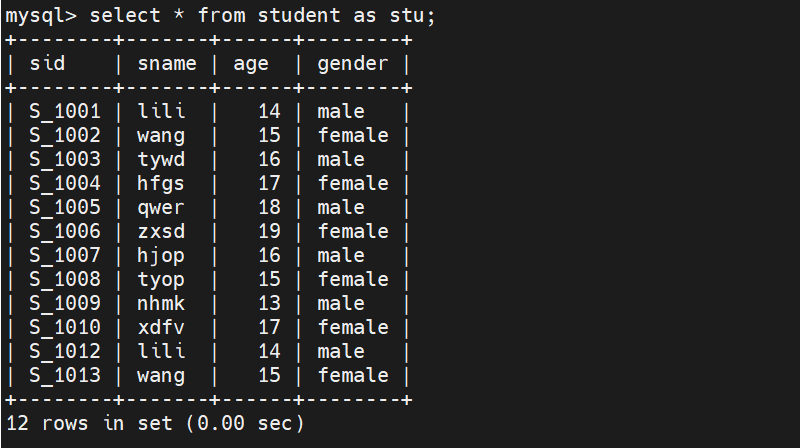
Task: Select the S_1003 id value
Action: [x=65, y=160]
